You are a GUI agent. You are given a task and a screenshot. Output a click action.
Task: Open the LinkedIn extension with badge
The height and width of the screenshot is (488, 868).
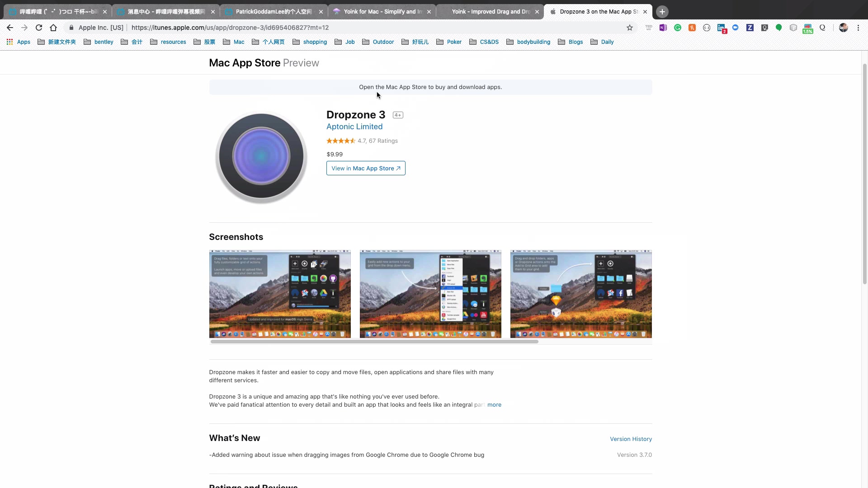(x=722, y=28)
